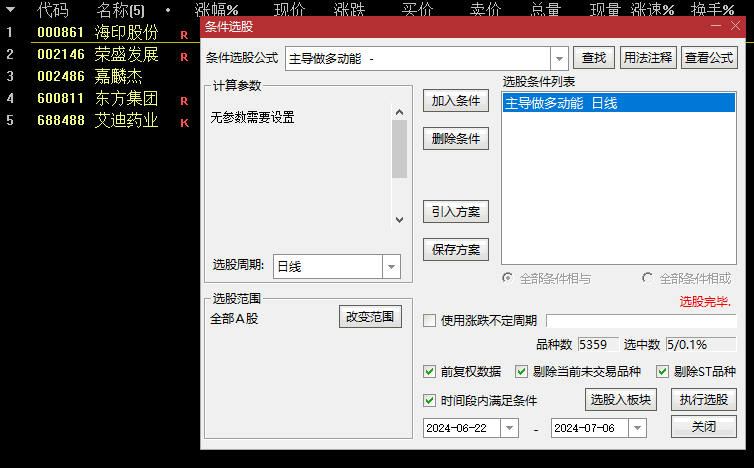Click the start date field 2024-06-22
This screenshot has height=468, width=754.
(462, 428)
